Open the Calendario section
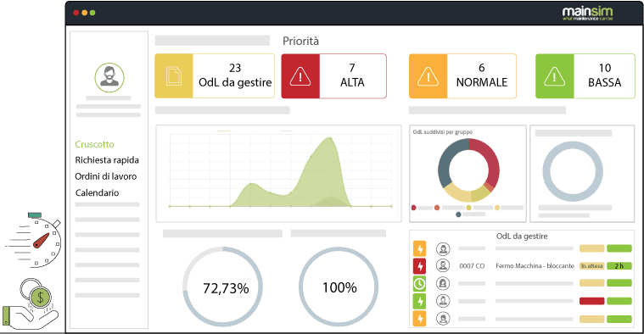The height and width of the screenshot is (334, 644). point(97,192)
